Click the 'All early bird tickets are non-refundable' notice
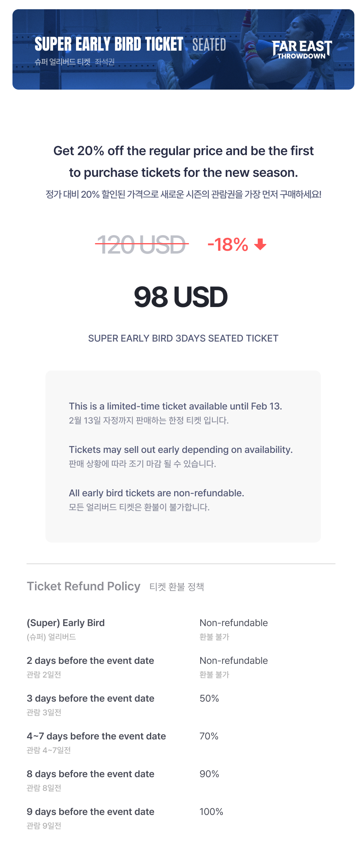 click(156, 493)
